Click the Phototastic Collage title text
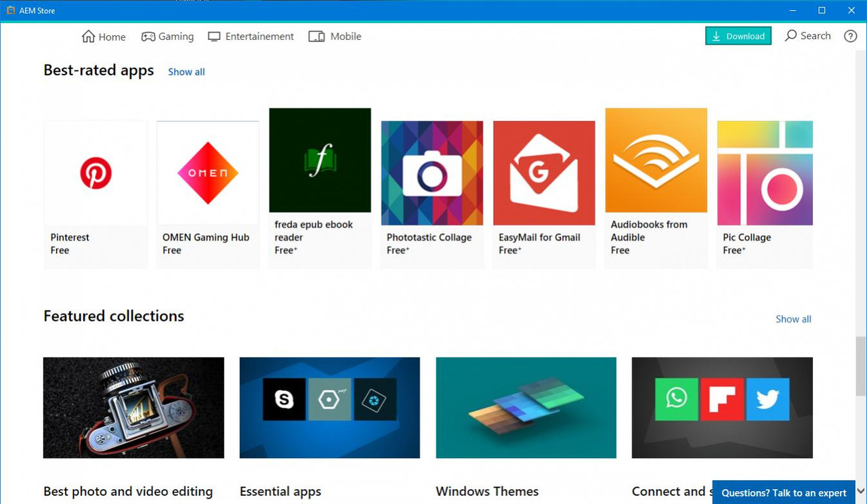 tap(429, 237)
